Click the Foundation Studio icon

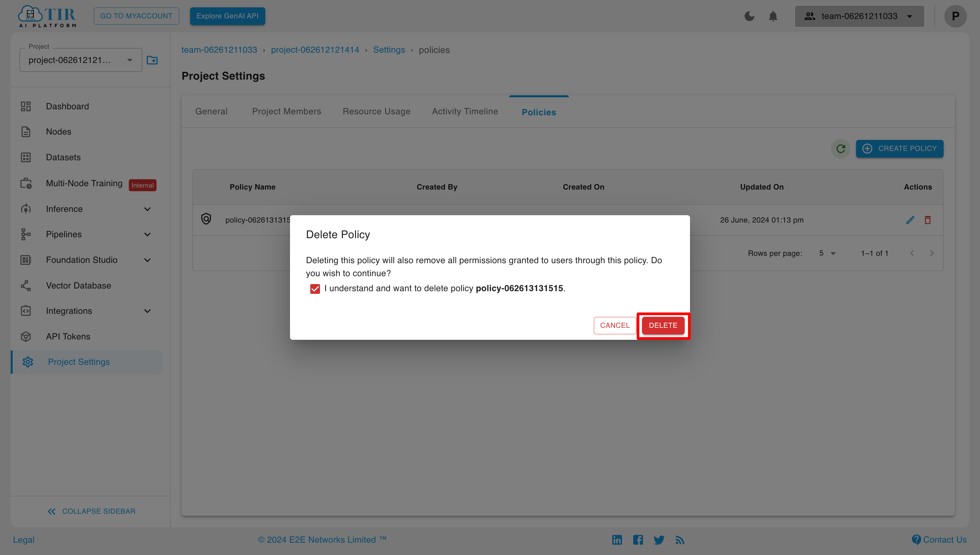(x=26, y=260)
